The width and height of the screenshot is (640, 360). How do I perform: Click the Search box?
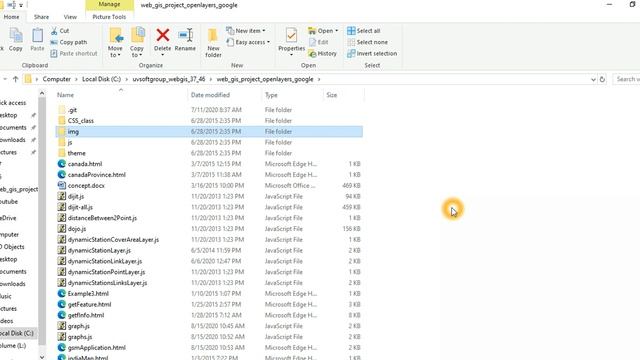coord(627,79)
